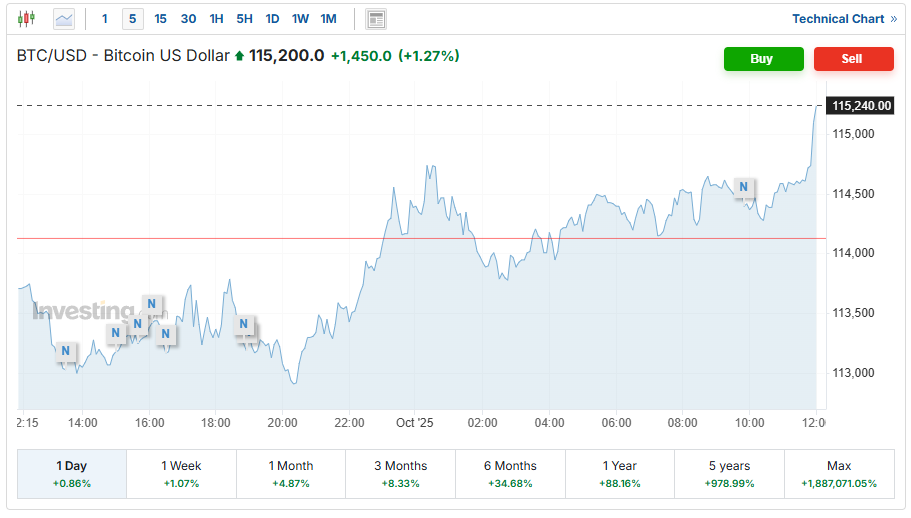The image size is (911, 518).
Task: Open the N news marker near 19:00
Action: pos(243,325)
